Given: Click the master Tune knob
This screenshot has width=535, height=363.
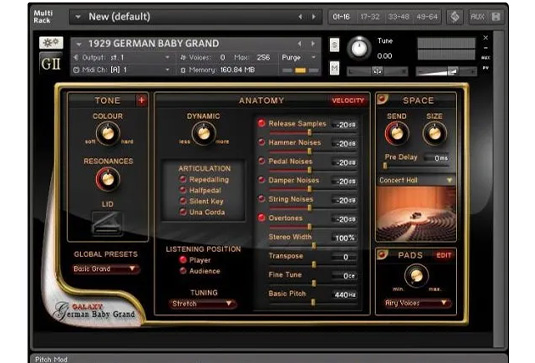Looking at the screenshot, I should 359,48.
